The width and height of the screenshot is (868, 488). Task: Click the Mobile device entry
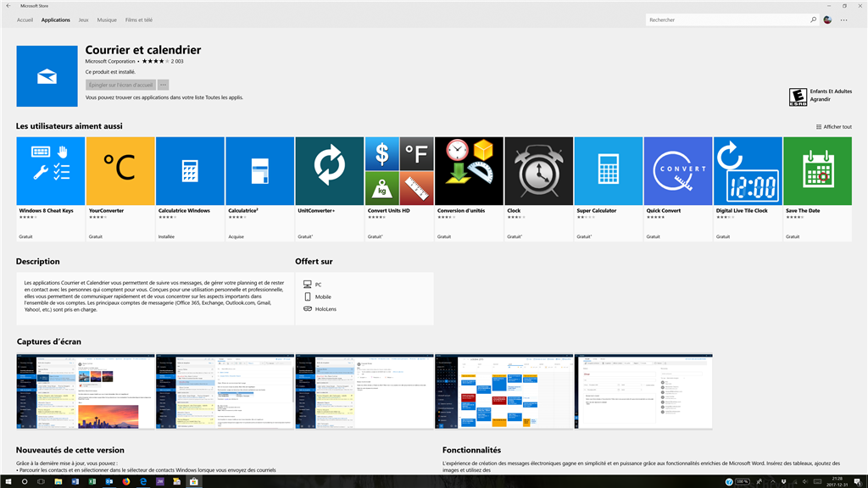317,297
